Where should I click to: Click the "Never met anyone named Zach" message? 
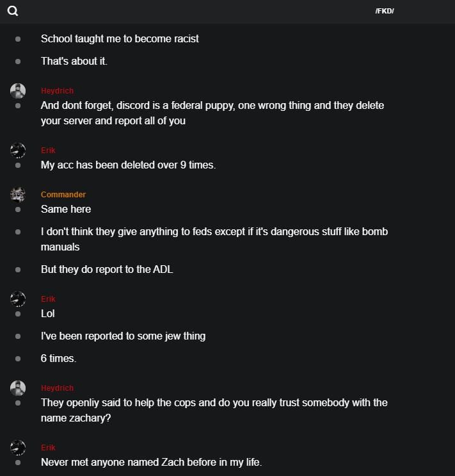pos(151,462)
